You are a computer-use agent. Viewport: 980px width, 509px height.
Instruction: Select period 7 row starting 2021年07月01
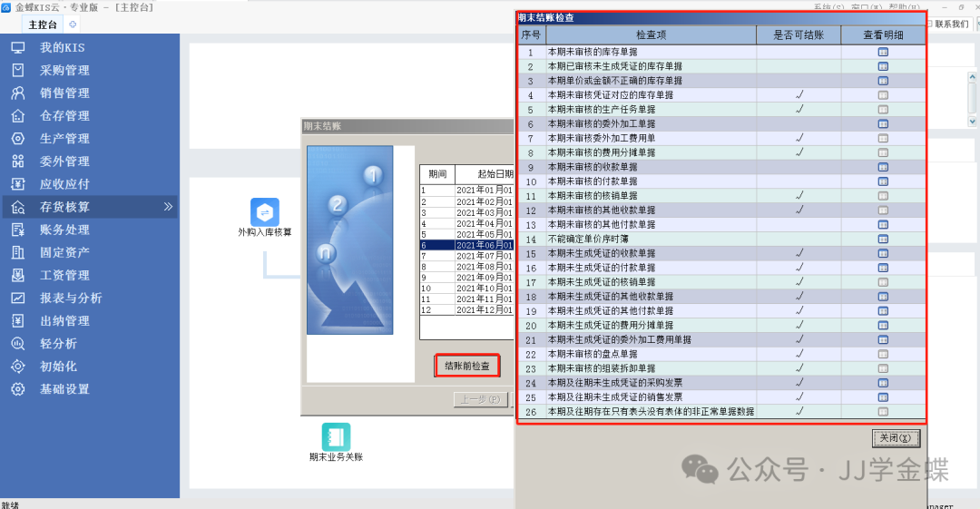tap(466, 256)
